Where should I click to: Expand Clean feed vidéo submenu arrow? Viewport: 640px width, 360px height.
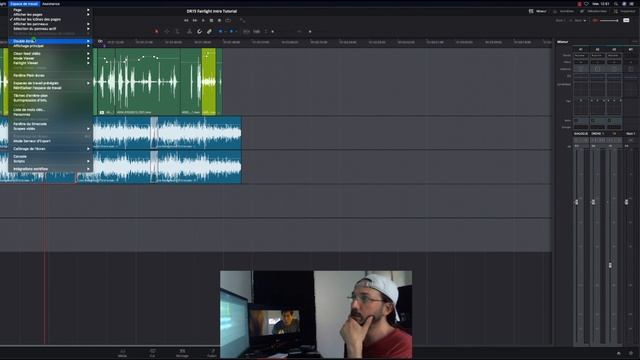point(88,53)
